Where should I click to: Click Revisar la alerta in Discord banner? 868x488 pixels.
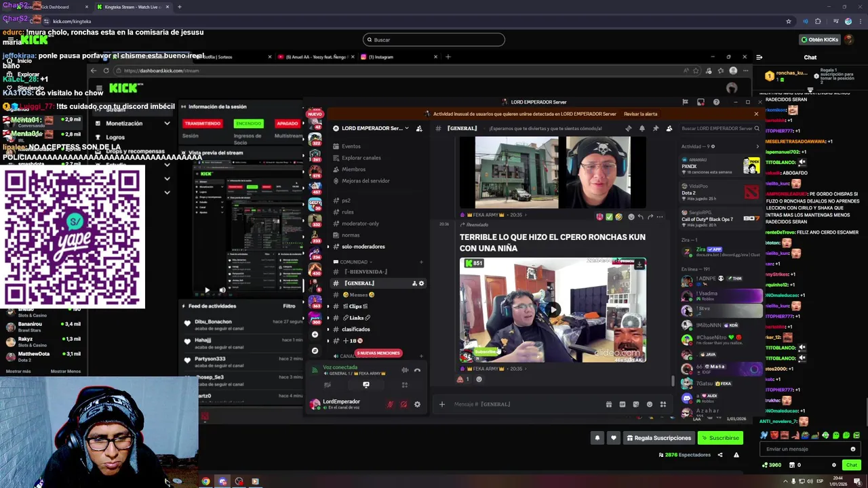click(640, 114)
